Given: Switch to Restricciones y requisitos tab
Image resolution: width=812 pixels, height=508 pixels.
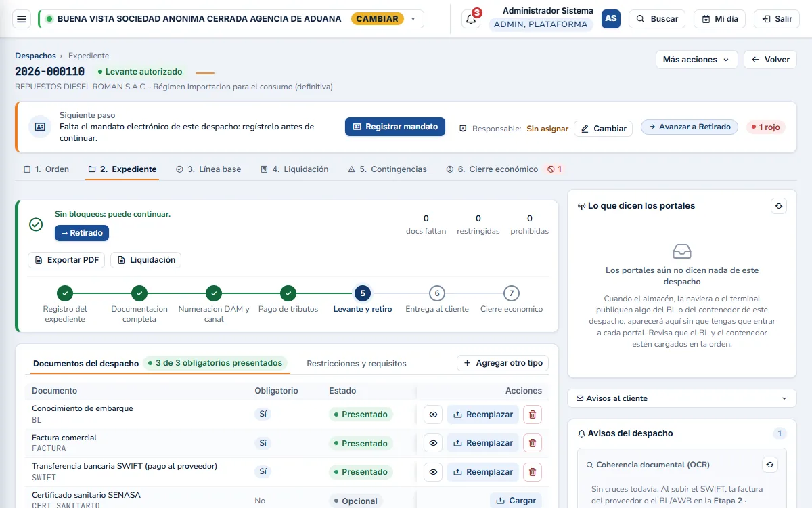Looking at the screenshot, I should point(357,364).
